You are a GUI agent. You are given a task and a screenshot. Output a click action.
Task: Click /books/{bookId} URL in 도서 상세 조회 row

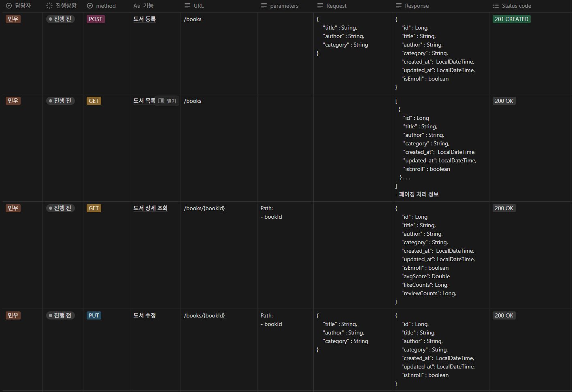tap(204, 208)
